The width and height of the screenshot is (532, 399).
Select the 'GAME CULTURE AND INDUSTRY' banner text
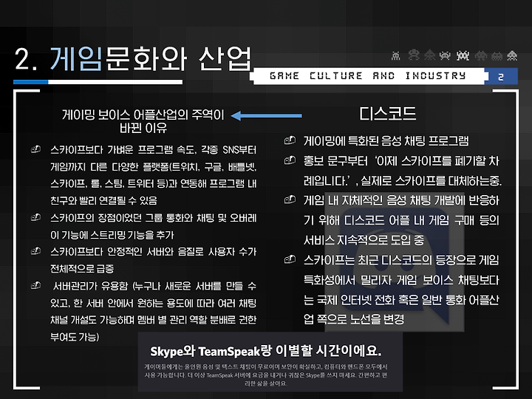coord(368,75)
